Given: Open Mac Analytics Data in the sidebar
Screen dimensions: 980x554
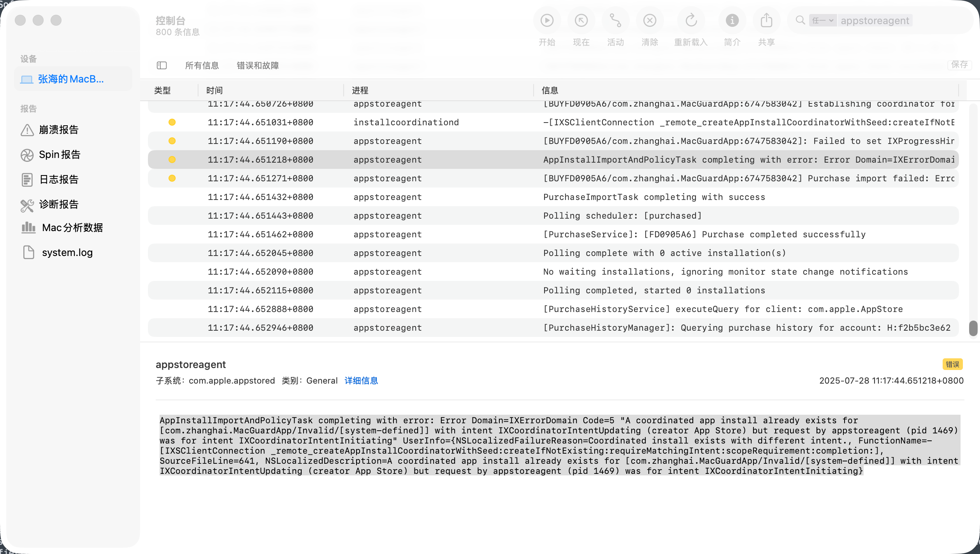Looking at the screenshot, I should coord(72,228).
